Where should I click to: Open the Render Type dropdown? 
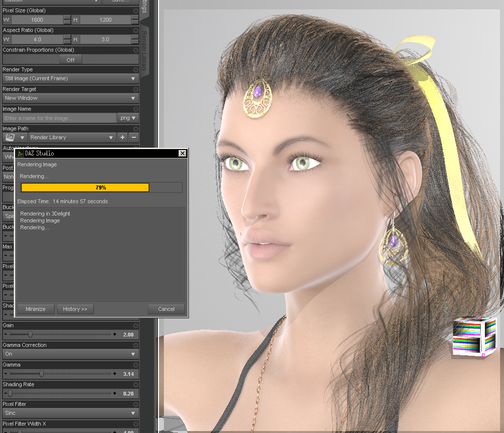(70, 78)
